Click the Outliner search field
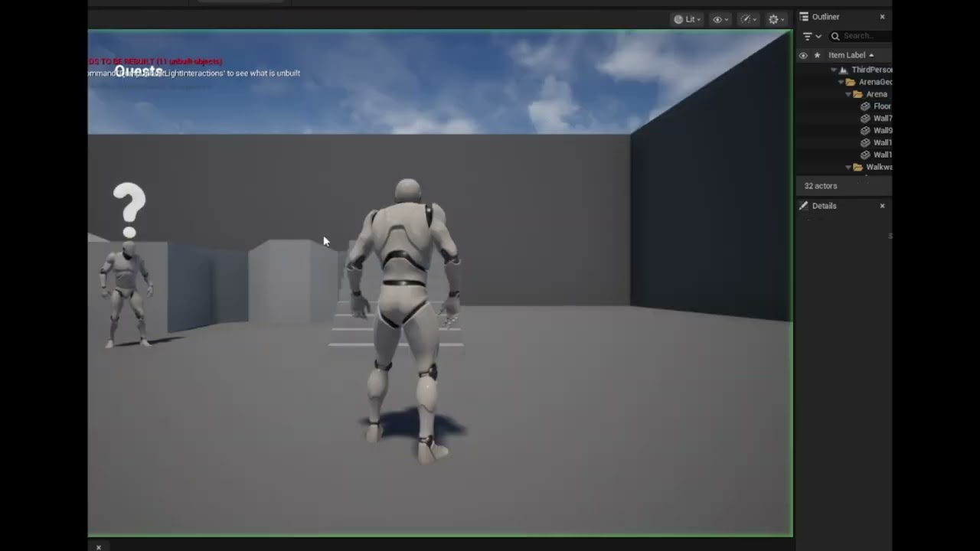The width and height of the screenshot is (980, 551). click(x=861, y=36)
